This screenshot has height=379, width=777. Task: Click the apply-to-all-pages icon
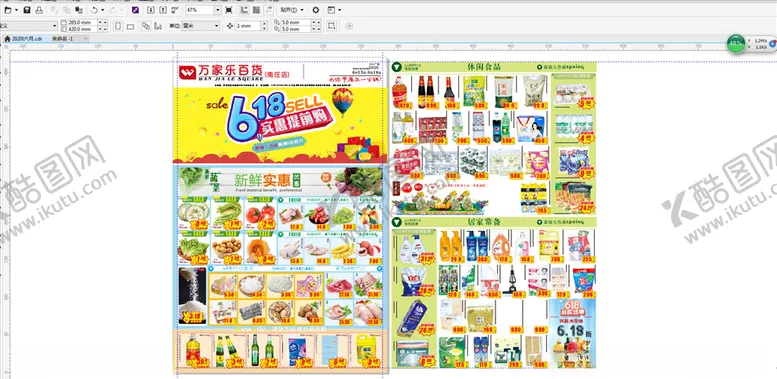pyautogui.click(x=146, y=26)
